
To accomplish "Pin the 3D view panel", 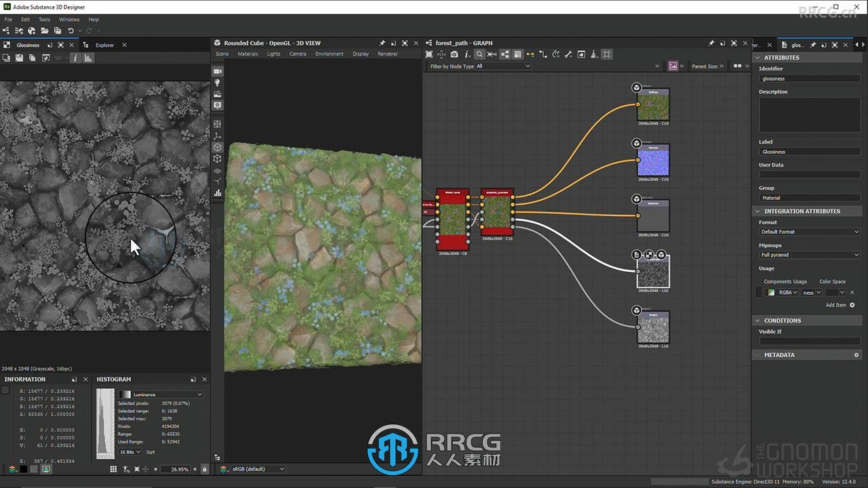I will point(382,43).
